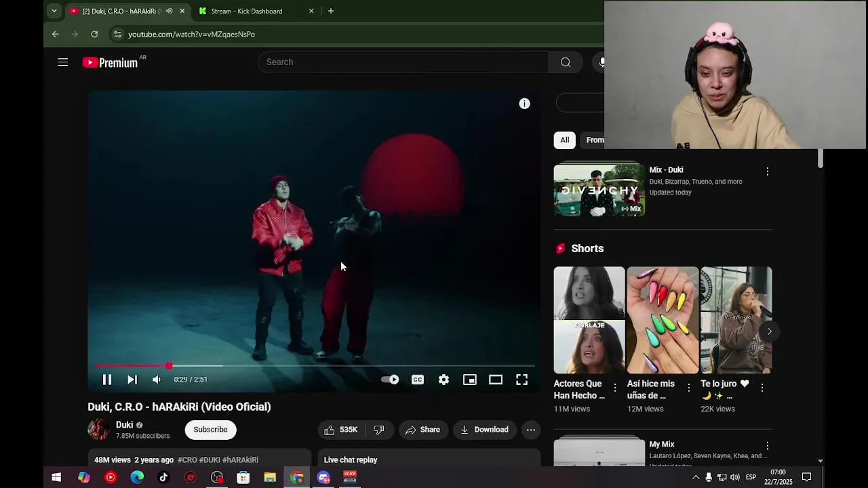This screenshot has height=488, width=868.
Task: Skip to the next video
Action: click(132, 380)
